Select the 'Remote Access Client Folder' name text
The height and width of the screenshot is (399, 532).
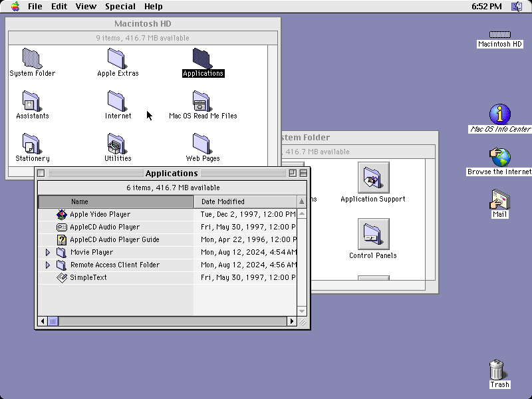click(114, 265)
